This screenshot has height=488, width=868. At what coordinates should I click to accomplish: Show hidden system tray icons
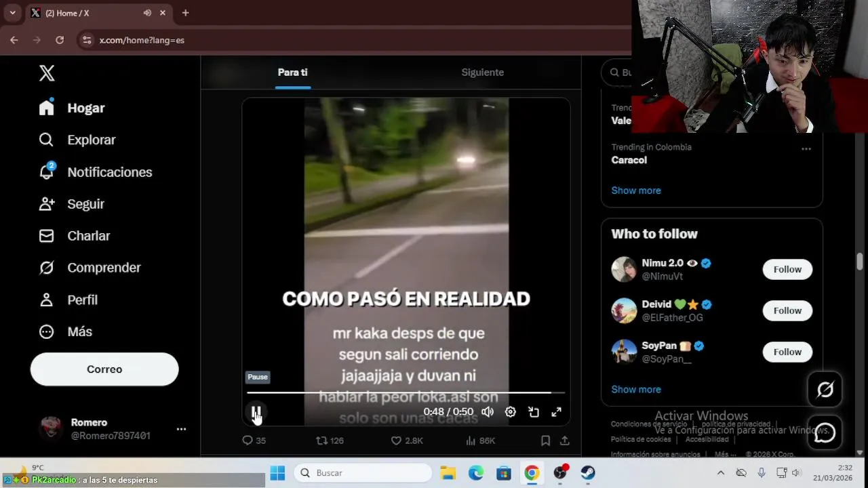click(721, 473)
